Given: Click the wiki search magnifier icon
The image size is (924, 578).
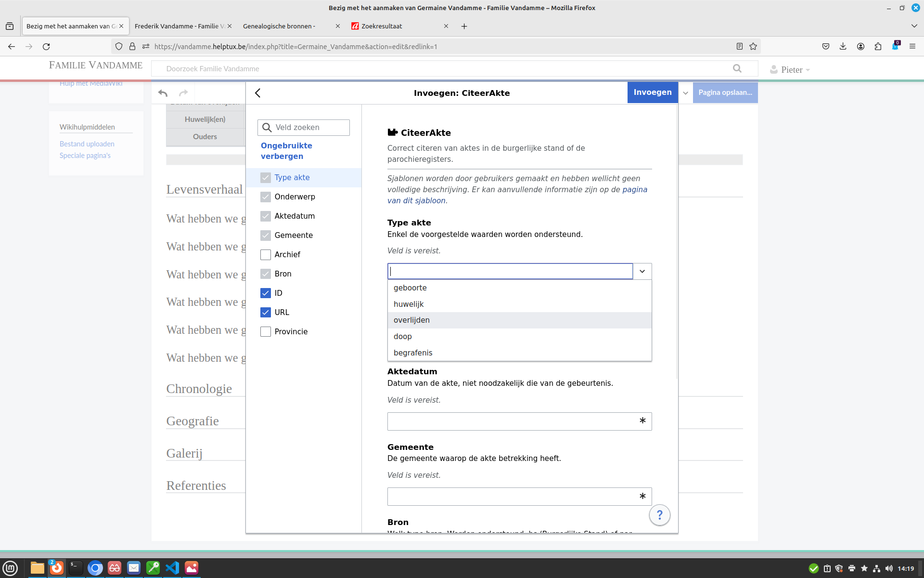Looking at the screenshot, I should pos(737,68).
